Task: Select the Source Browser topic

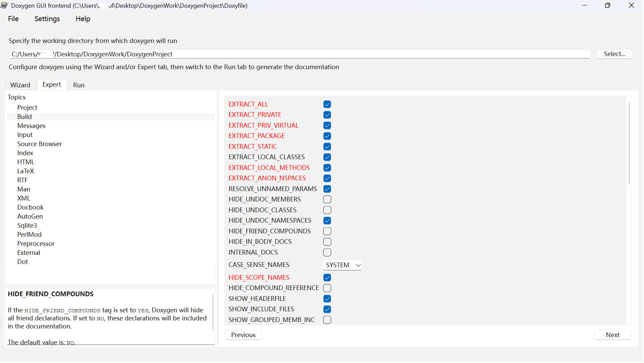Action: pyautogui.click(x=40, y=144)
